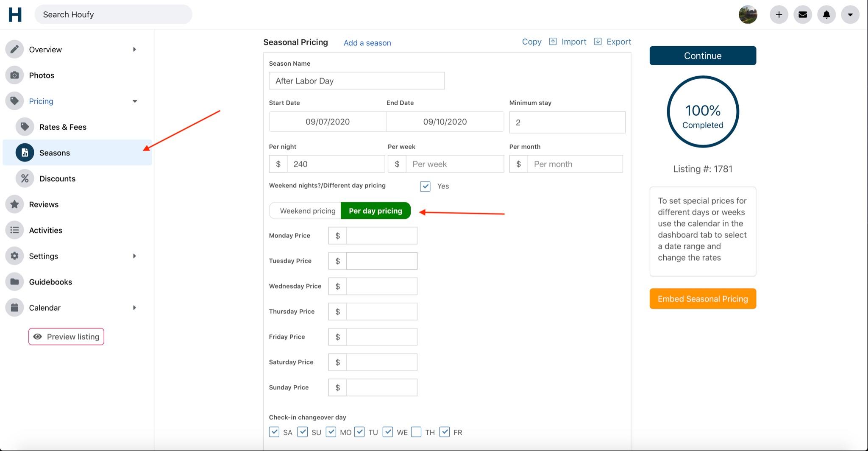This screenshot has width=868, height=451.
Task: Select the Per day pricing tab
Action: [x=375, y=210]
